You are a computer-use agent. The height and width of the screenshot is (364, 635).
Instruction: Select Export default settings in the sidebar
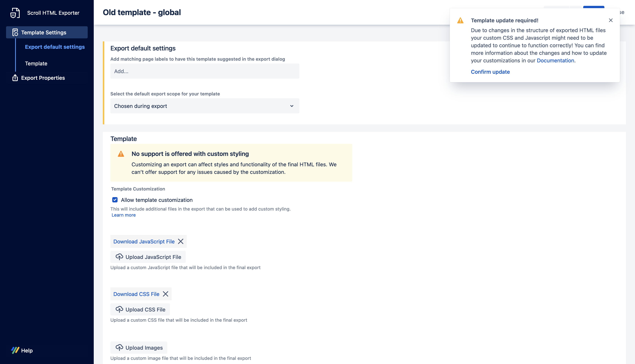point(55,47)
